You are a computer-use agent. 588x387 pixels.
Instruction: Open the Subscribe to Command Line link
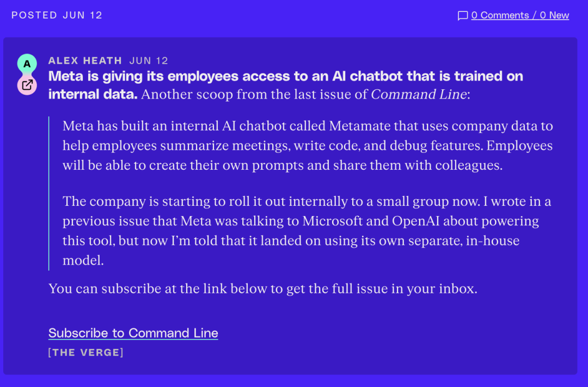tap(133, 333)
